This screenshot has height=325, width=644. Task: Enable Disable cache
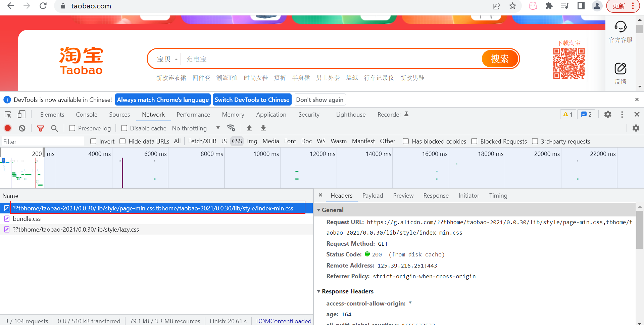click(124, 128)
